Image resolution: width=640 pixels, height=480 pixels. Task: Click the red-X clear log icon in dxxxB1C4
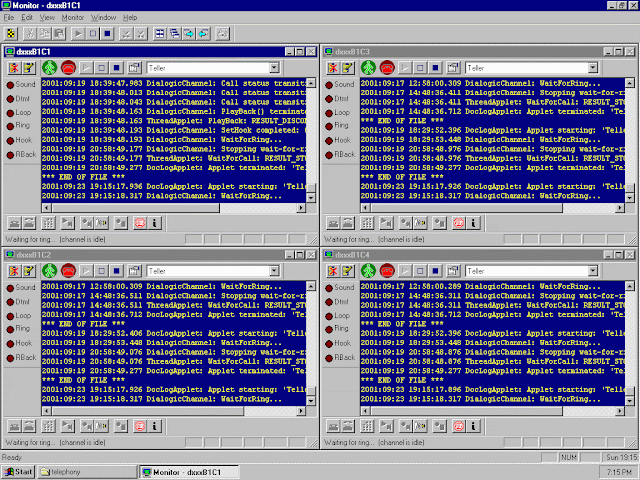(333, 271)
